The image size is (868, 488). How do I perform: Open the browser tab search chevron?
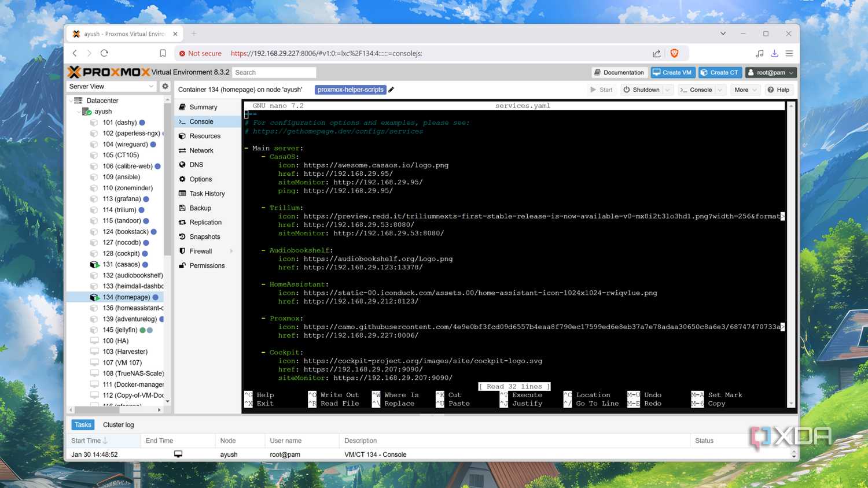click(723, 34)
